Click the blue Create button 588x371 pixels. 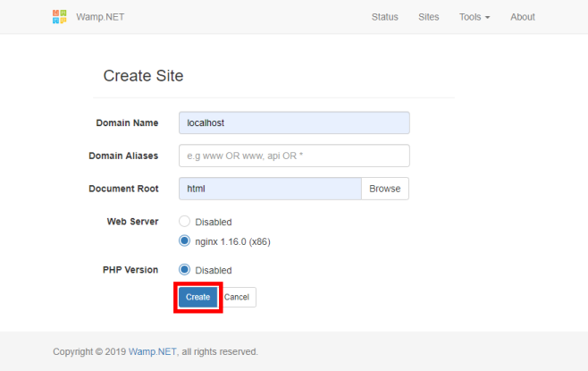click(x=197, y=297)
